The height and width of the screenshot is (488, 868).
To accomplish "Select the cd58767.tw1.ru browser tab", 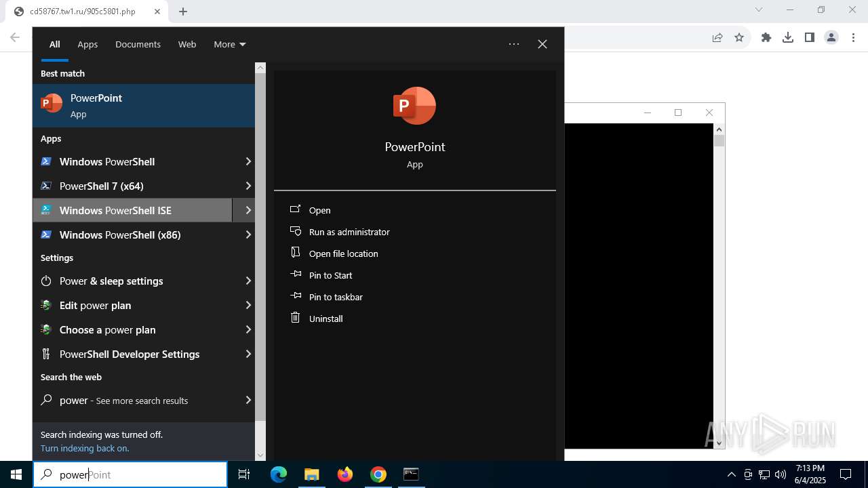I will tap(86, 12).
